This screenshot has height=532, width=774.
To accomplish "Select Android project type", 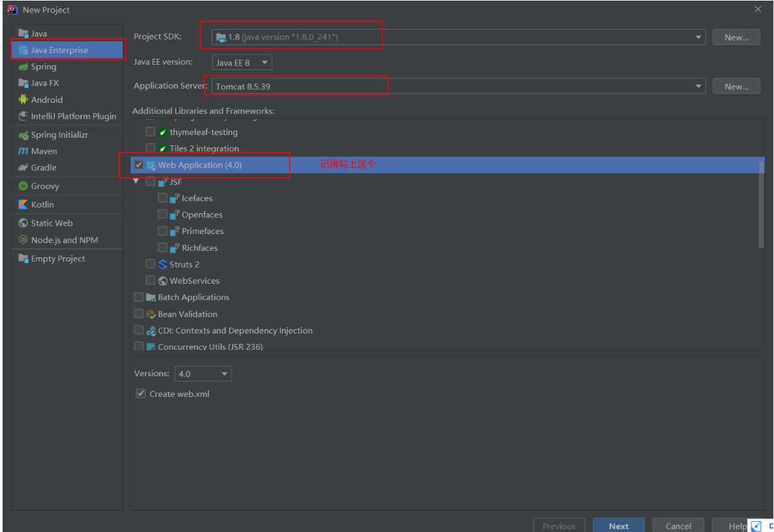I will click(x=67, y=100).
